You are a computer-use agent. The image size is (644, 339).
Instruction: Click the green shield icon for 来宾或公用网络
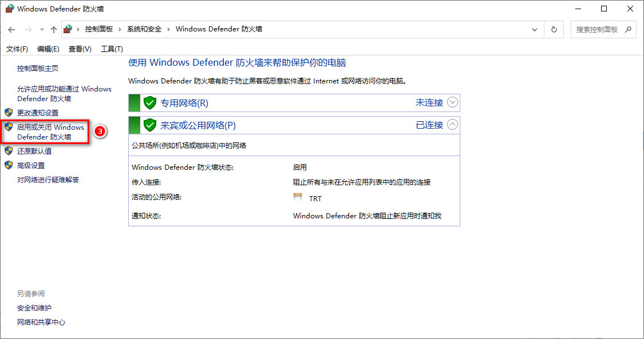[x=150, y=125]
